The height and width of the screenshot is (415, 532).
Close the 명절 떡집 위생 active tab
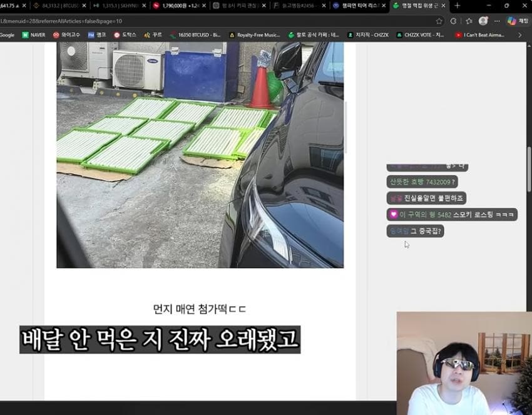[443, 6]
